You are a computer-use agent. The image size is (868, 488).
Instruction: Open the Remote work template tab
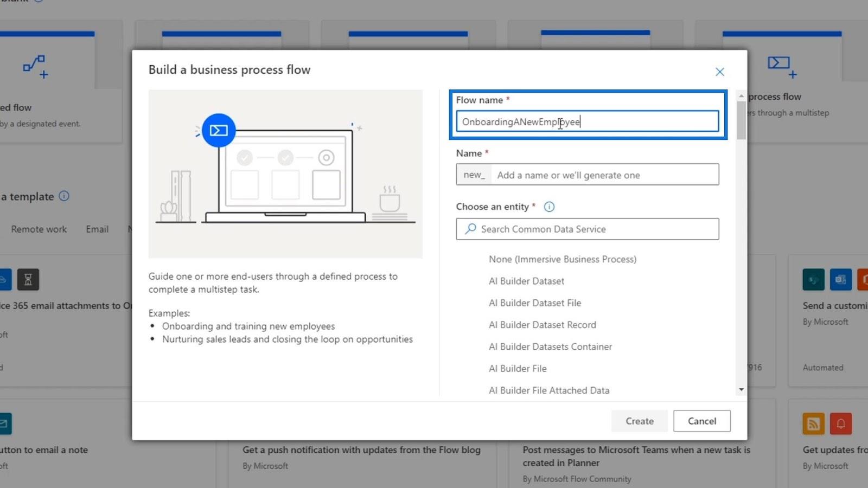click(39, 229)
